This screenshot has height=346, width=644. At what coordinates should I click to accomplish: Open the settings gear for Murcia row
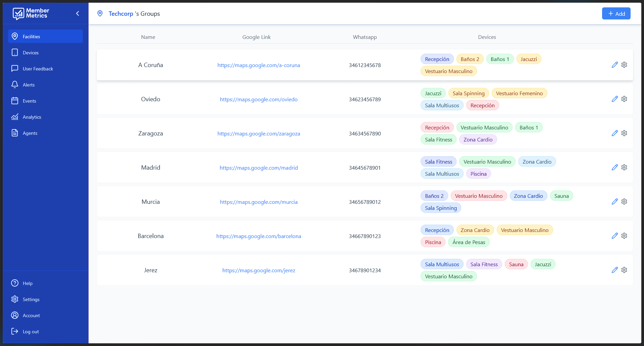[x=624, y=201]
